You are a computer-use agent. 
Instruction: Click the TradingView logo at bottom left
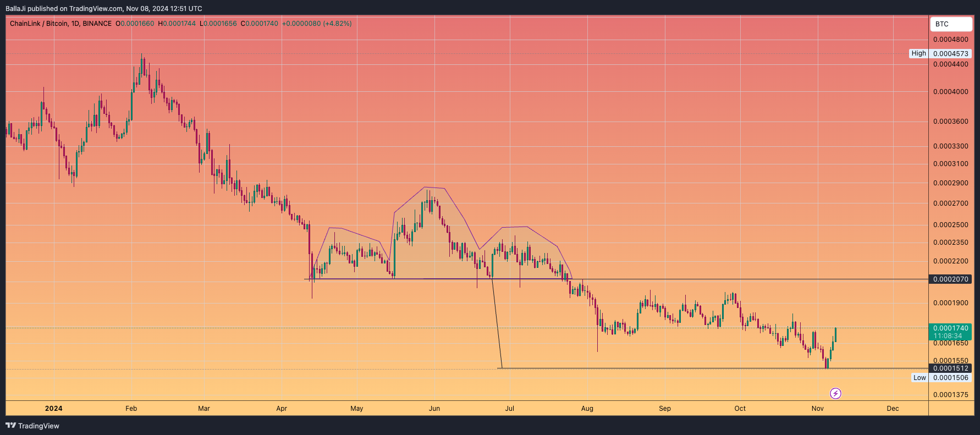(32, 426)
